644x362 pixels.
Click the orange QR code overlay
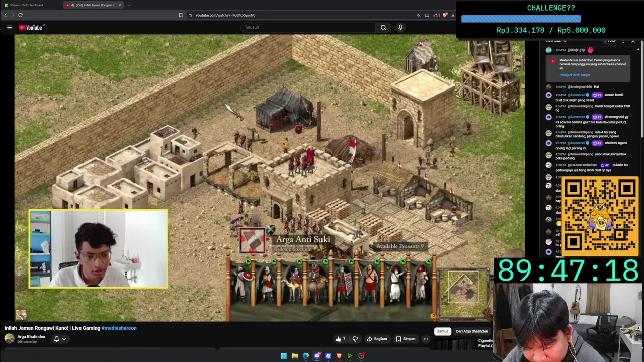(600, 215)
